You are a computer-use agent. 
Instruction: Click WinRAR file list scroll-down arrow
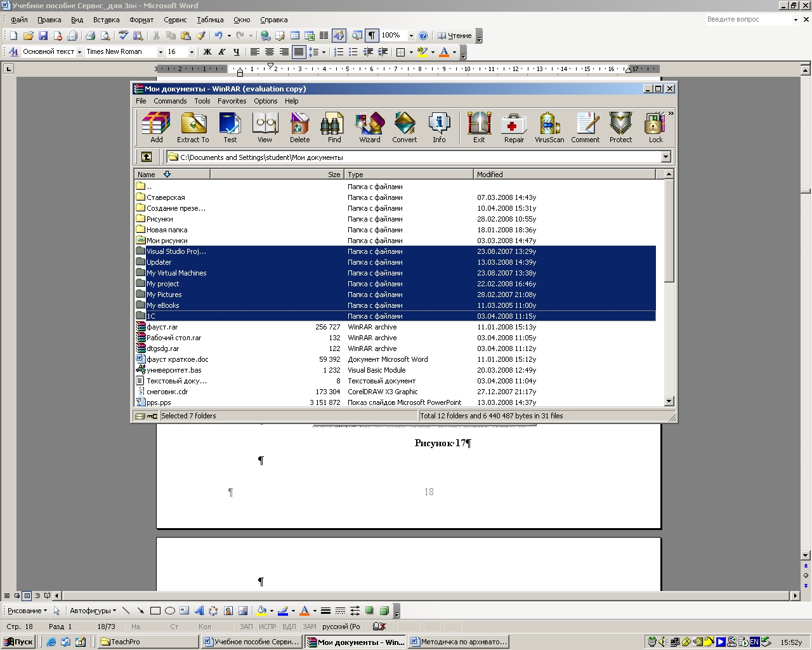tap(669, 401)
